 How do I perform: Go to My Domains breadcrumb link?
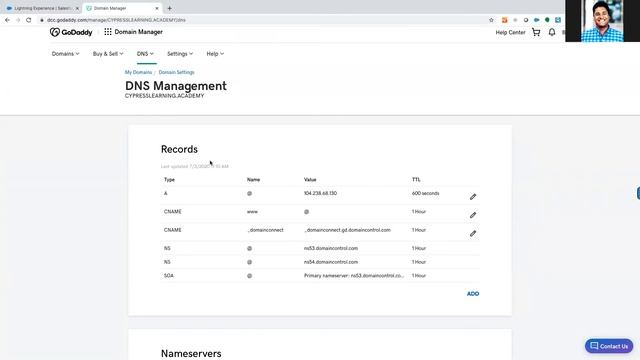point(138,72)
